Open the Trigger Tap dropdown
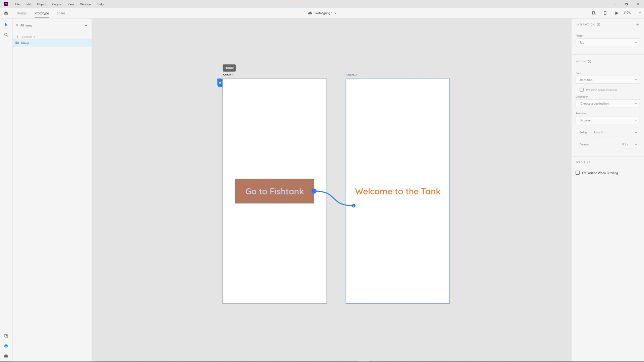 coord(607,43)
